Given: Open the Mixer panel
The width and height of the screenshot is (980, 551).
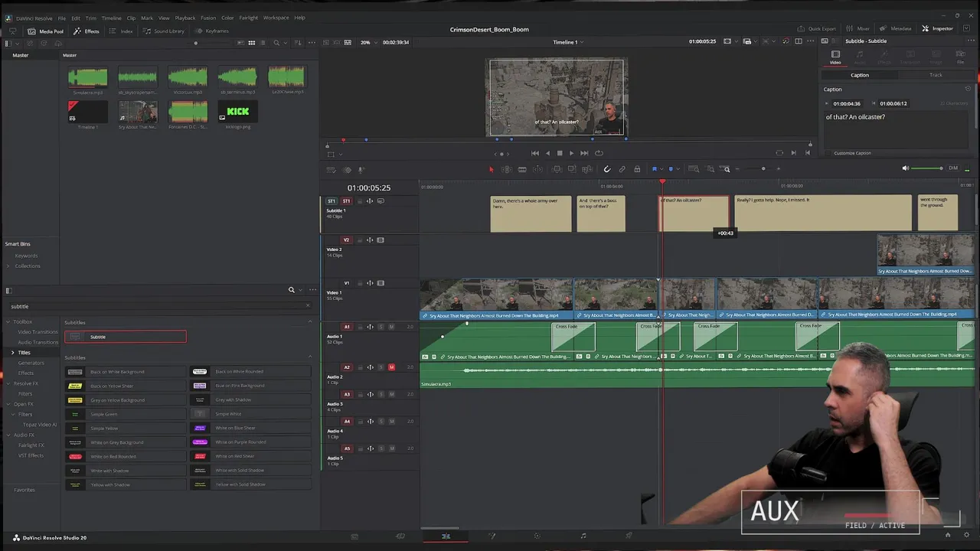Looking at the screenshot, I should 857,28.
